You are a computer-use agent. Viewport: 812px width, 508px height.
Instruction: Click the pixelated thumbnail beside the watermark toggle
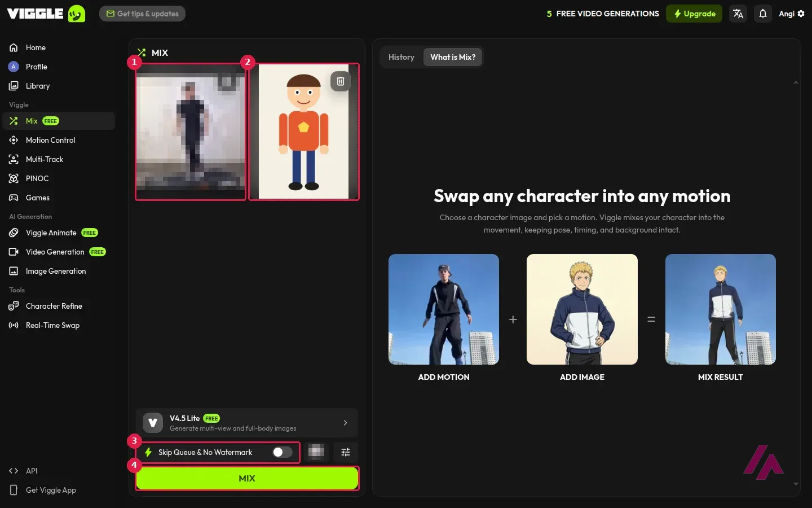316,452
